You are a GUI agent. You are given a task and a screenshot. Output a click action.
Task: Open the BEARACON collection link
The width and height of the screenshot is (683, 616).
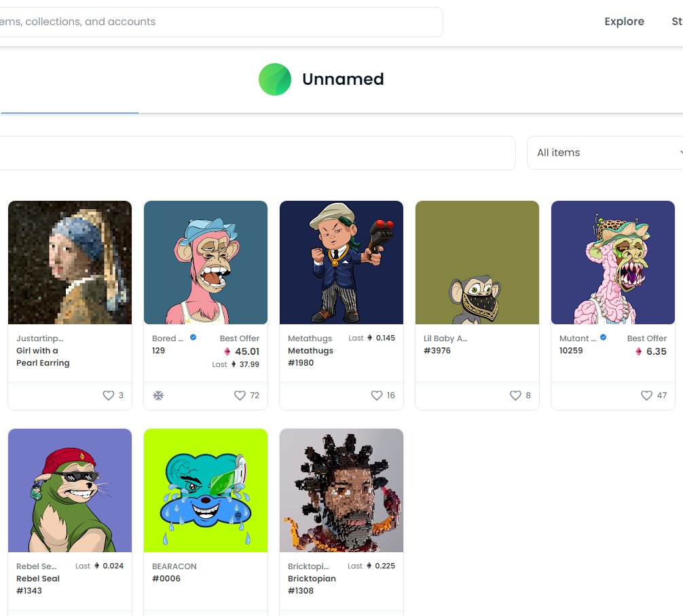click(174, 566)
